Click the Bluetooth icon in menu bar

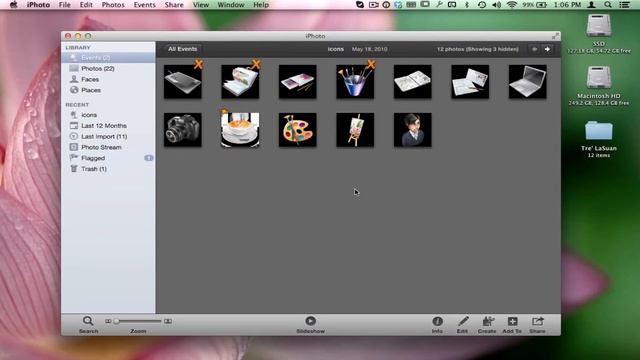click(467, 5)
